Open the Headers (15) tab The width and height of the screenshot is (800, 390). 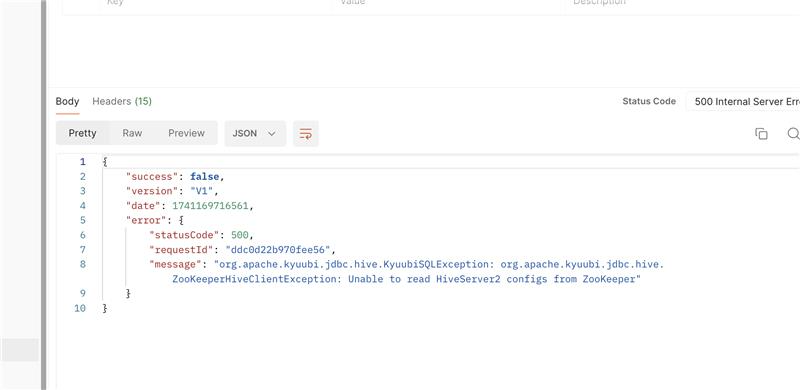pos(122,101)
